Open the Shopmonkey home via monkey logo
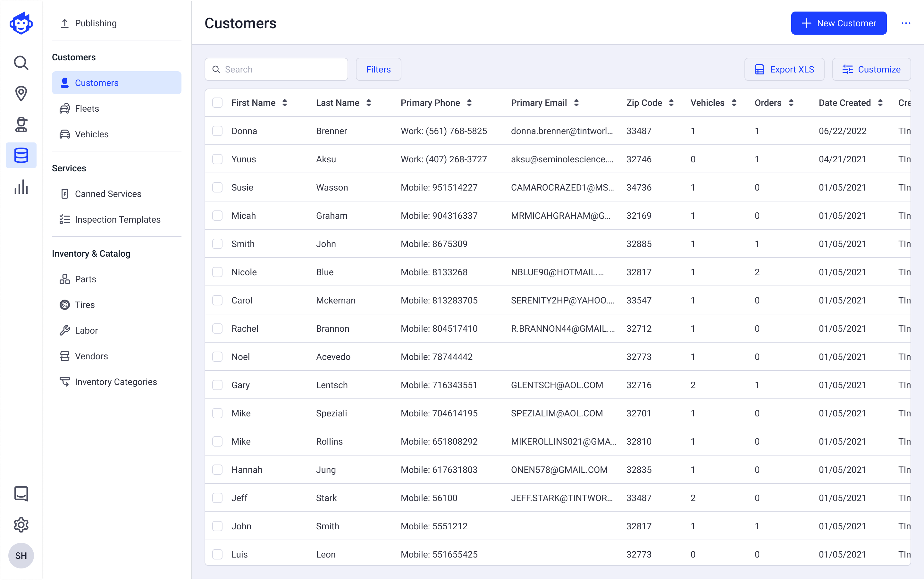Viewport: 924px width, 580px height. (x=21, y=23)
